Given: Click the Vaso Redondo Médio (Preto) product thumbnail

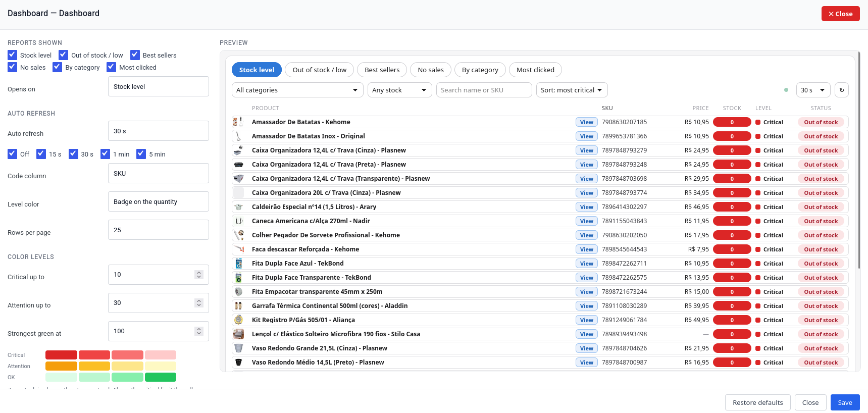Looking at the screenshot, I should (x=238, y=363).
